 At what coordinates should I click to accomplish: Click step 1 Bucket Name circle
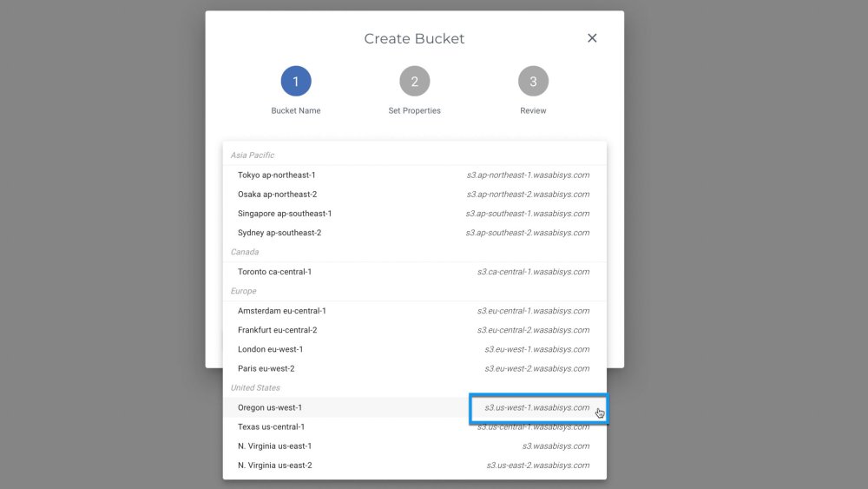point(296,82)
